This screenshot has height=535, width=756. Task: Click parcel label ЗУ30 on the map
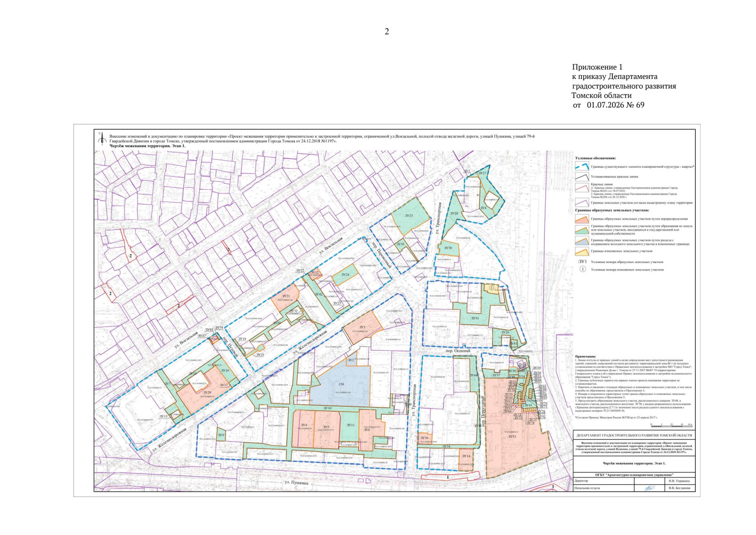(x=448, y=248)
